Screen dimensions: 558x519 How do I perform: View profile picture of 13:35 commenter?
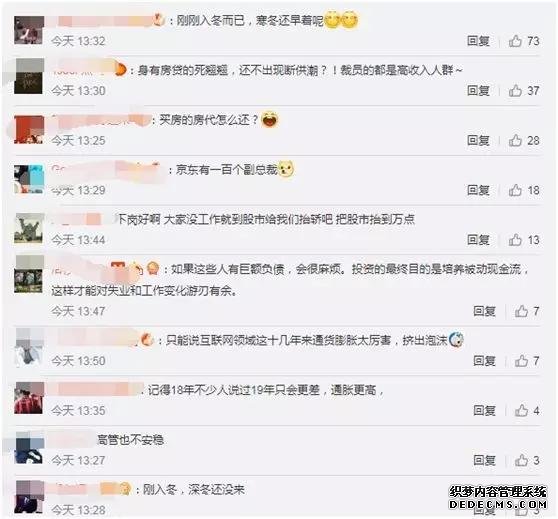point(29,398)
